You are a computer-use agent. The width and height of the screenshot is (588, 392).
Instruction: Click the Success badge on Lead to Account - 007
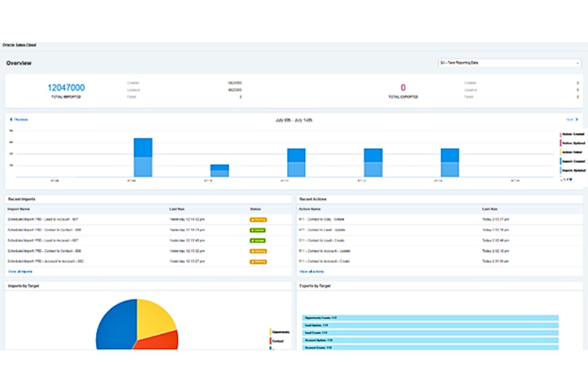click(258, 240)
